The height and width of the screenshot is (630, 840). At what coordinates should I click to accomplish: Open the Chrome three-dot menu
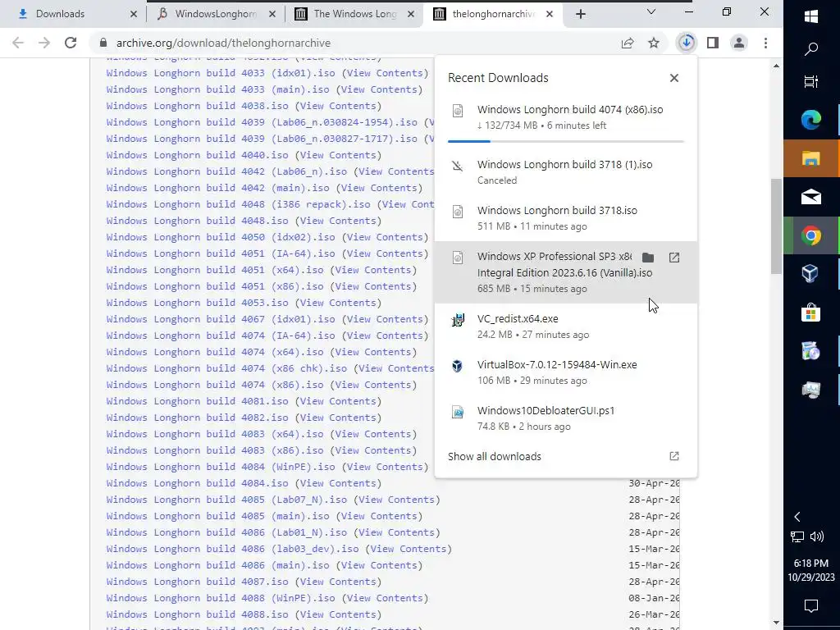(765, 43)
